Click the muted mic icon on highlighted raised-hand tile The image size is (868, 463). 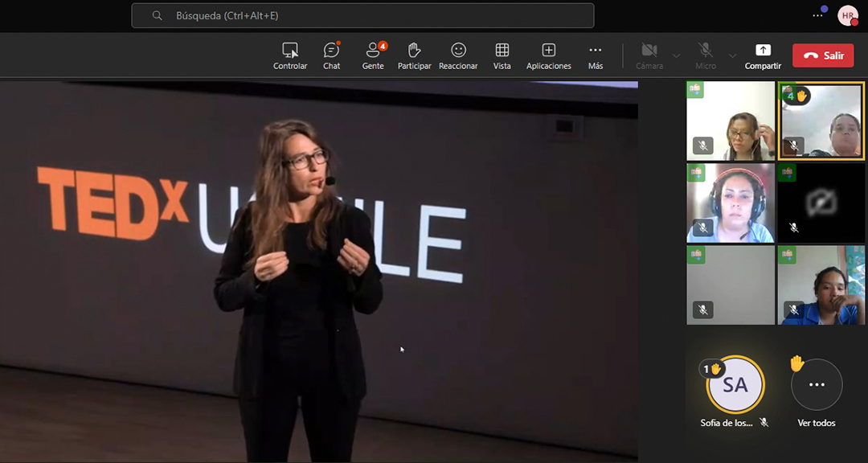[x=794, y=145]
